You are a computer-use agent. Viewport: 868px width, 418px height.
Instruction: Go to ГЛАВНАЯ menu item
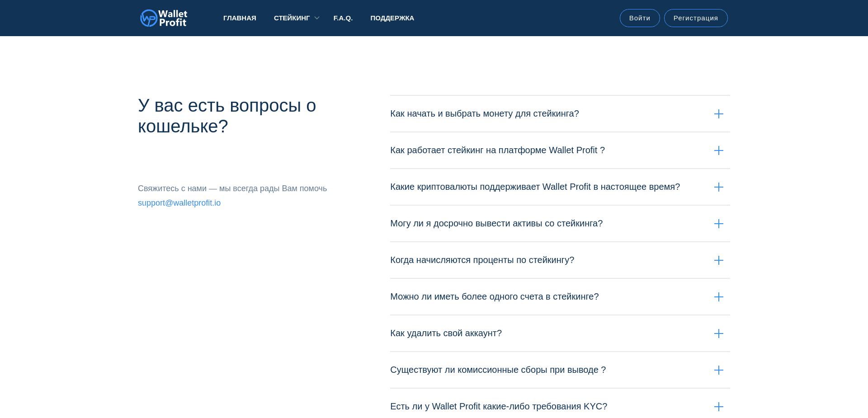pos(240,18)
